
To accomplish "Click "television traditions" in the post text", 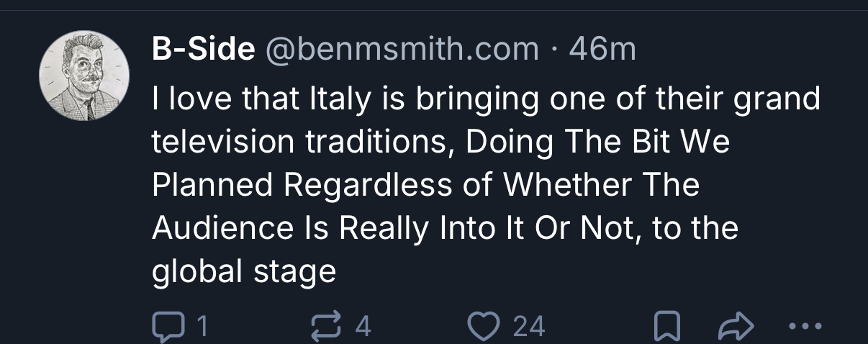I will tap(302, 142).
